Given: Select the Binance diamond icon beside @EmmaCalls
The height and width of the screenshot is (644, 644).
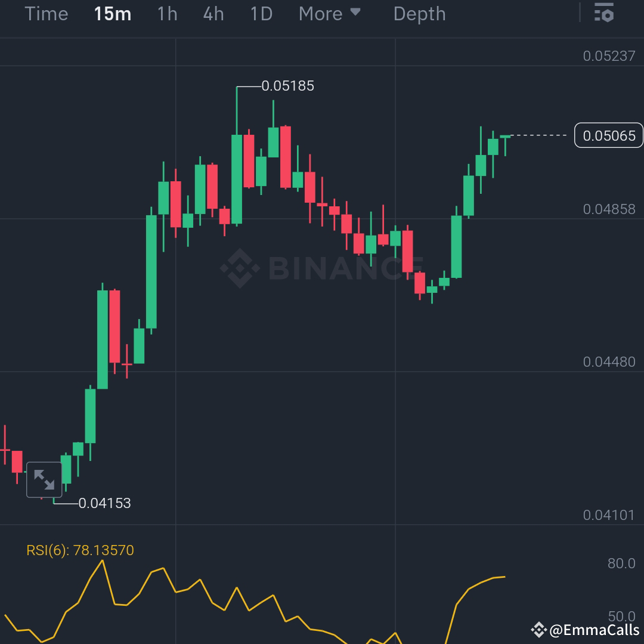Looking at the screenshot, I should 540,628.
